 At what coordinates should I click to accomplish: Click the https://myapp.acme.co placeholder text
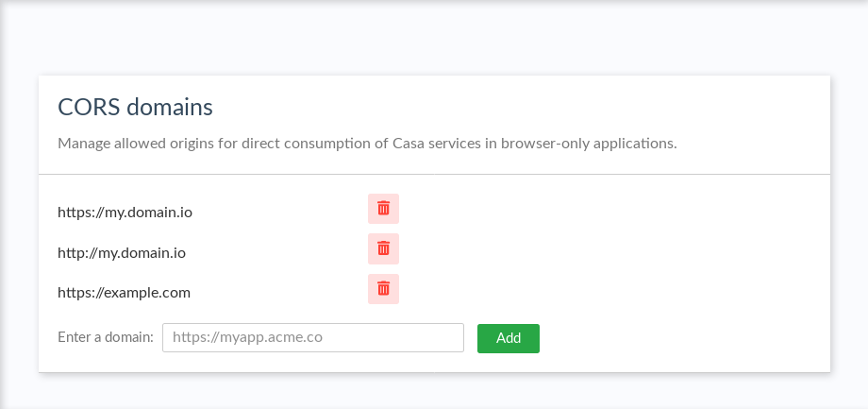pyautogui.click(x=248, y=338)
